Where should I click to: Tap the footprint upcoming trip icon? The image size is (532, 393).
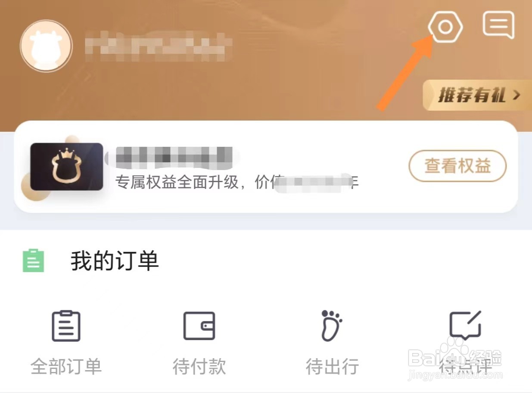click(332, 325)
